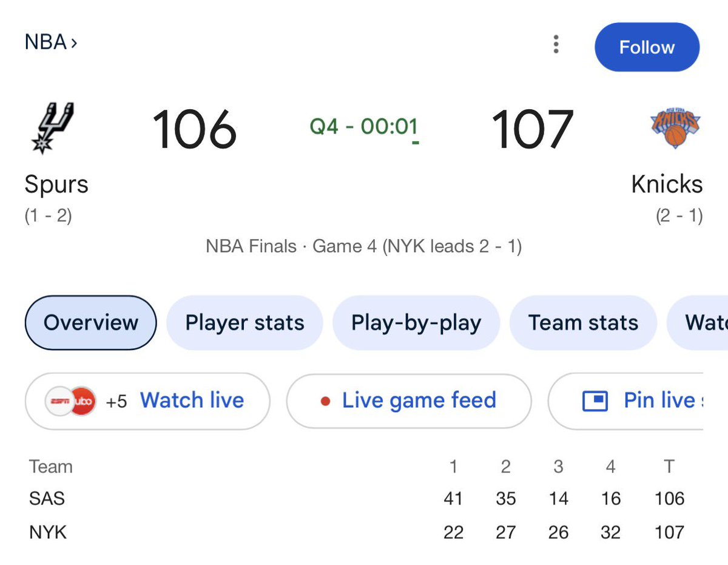Open the Play-by-play tab
Viewport: 728px width, 565px height.
pyautogui.click(x=416, y=323)
